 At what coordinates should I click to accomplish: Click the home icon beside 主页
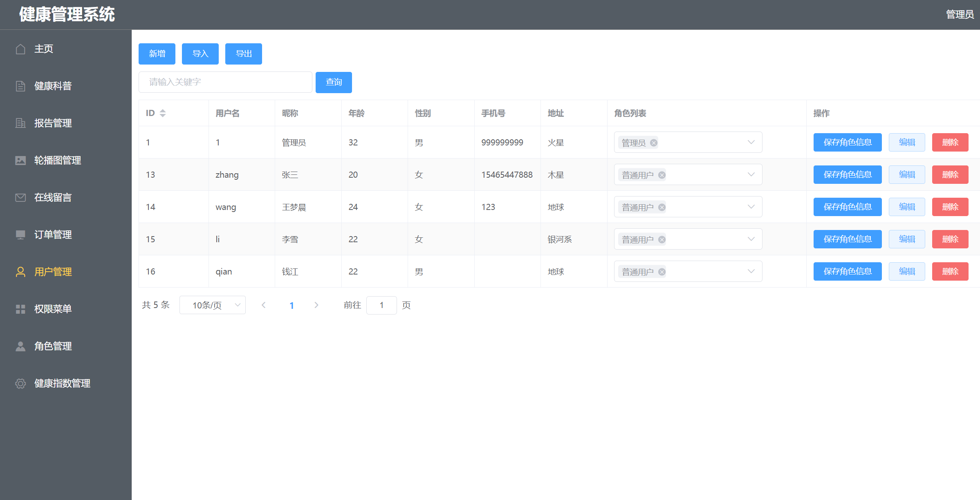[20, 49]
